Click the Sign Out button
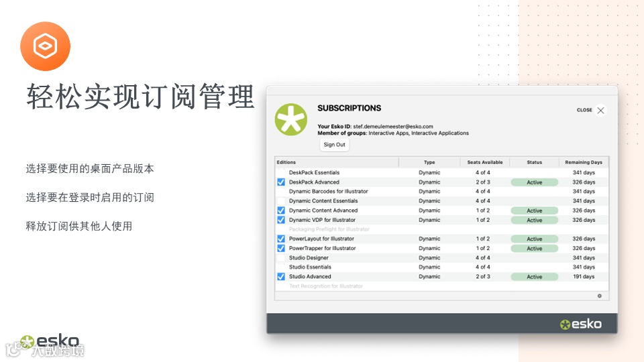644x362 pixels. coord(334,145)
